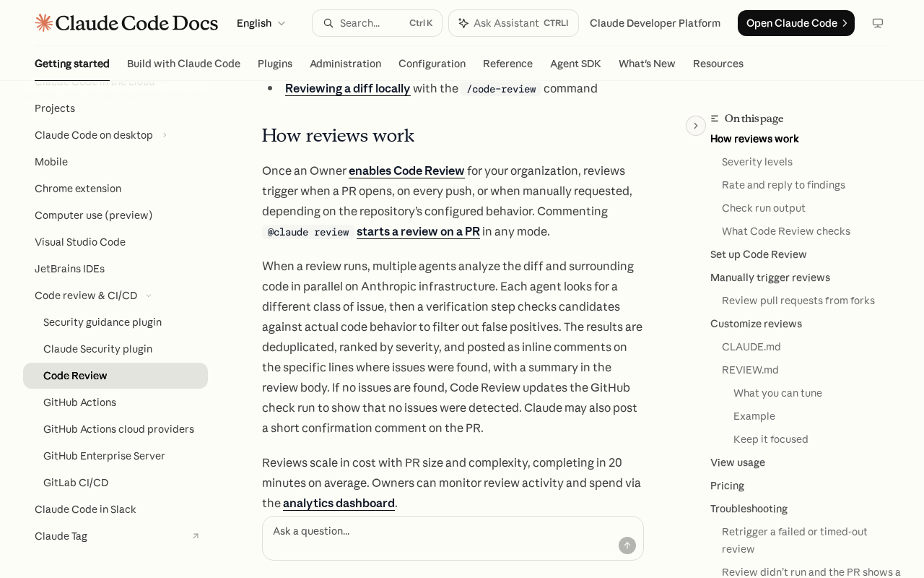
Task: Jump to Pricing section
Action: coord(727,486)
